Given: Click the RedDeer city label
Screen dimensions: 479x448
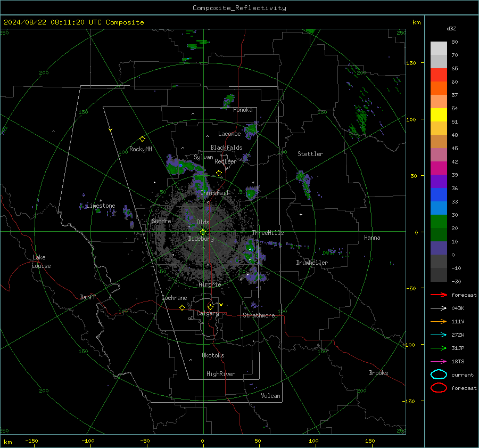Looking at the screenshot, I should point(226,161).
